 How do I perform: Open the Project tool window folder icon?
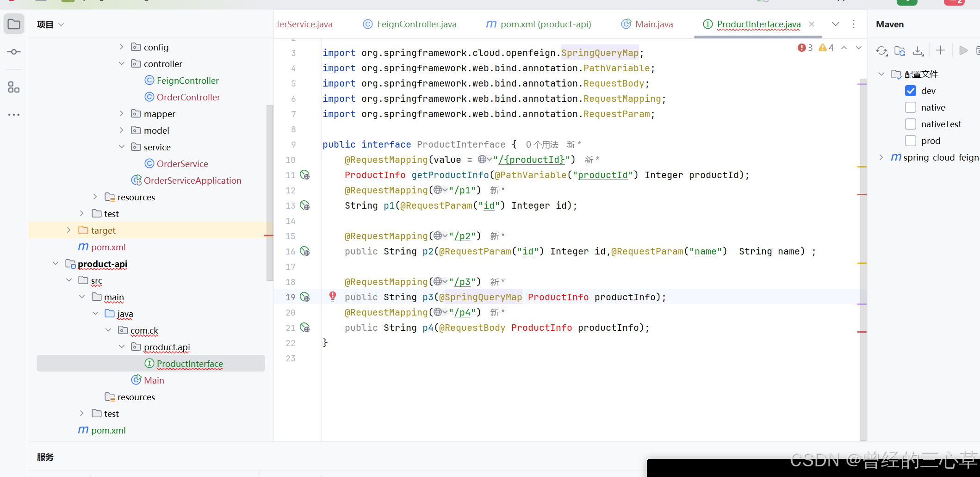tap(14, 24)
